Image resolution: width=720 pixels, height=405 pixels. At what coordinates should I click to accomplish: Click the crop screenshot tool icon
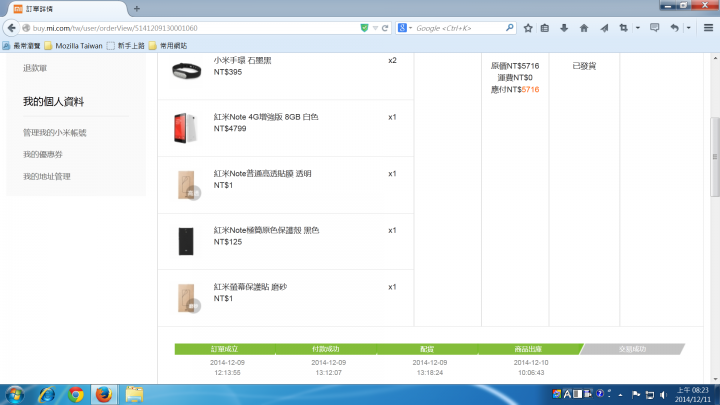(x=623, y=28)
